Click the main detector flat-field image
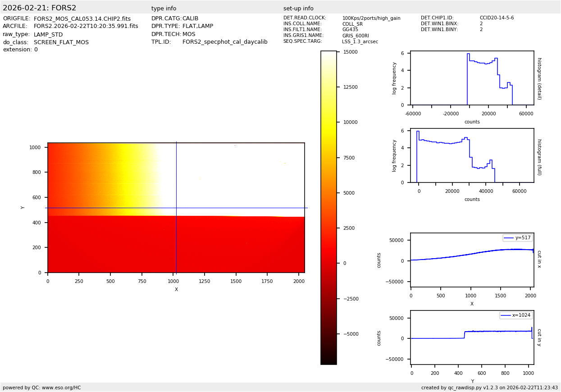The width and height of the screenshot is (561, 392). 176,208
